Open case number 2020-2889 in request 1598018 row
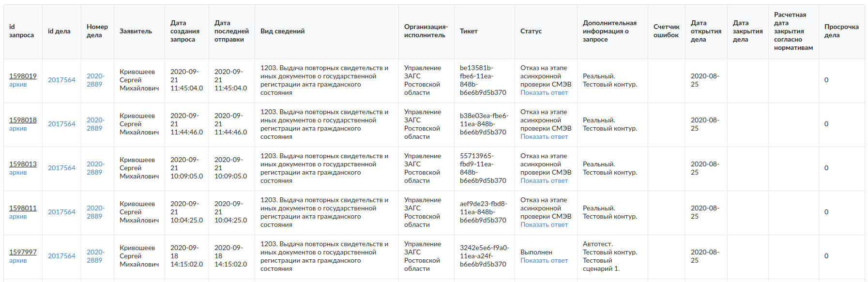 [x=95, y=124]
